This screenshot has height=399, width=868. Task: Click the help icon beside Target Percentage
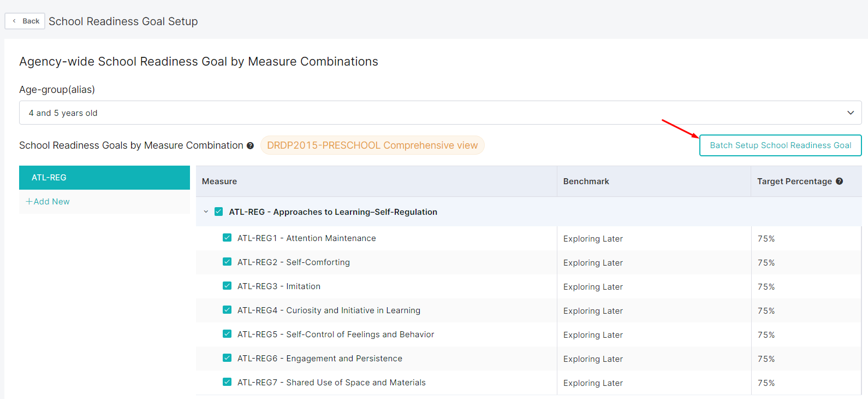coord(839,181)
